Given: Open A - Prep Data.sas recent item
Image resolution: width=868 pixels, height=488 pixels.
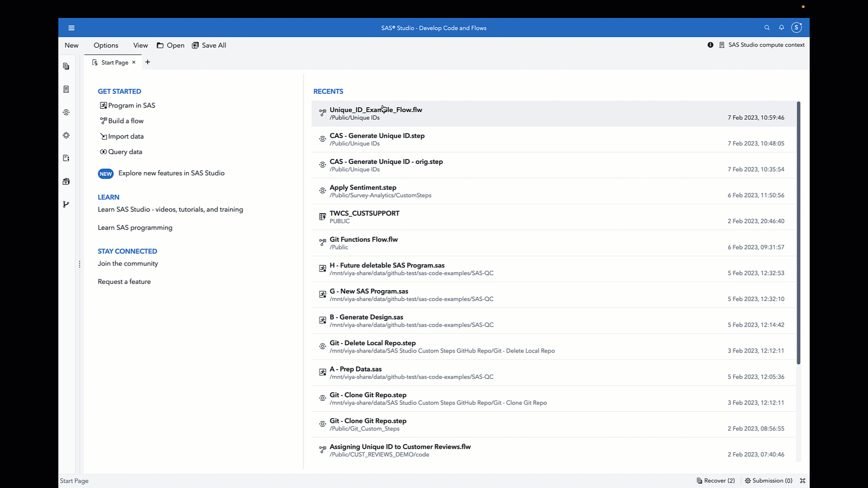Looking at the screenshot, I should [x=553, y=373].
